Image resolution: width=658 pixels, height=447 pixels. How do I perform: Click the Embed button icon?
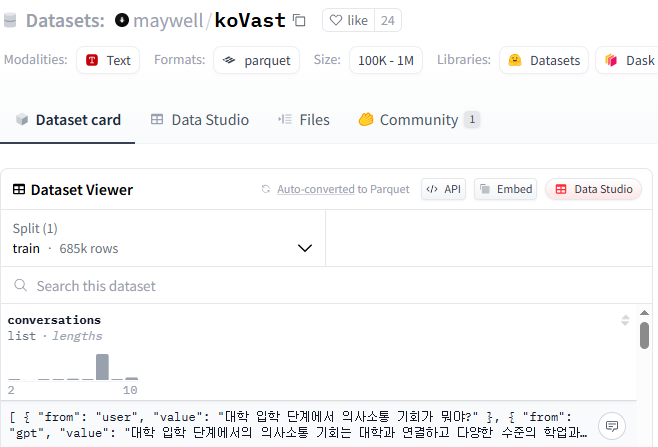485,189
